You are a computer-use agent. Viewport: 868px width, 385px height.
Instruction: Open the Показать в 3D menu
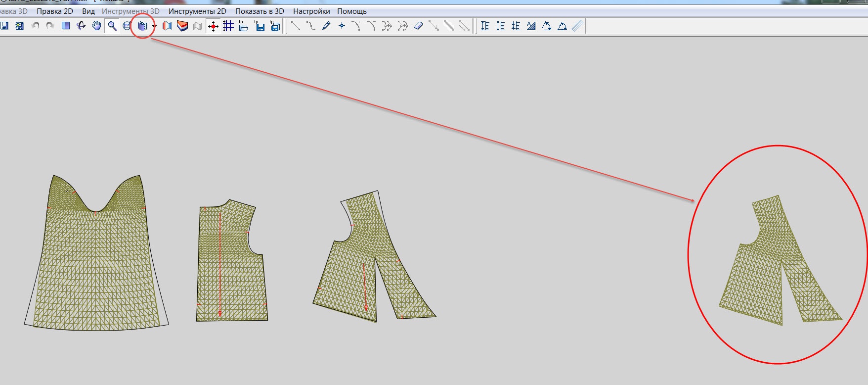click(x=260, y=11)
